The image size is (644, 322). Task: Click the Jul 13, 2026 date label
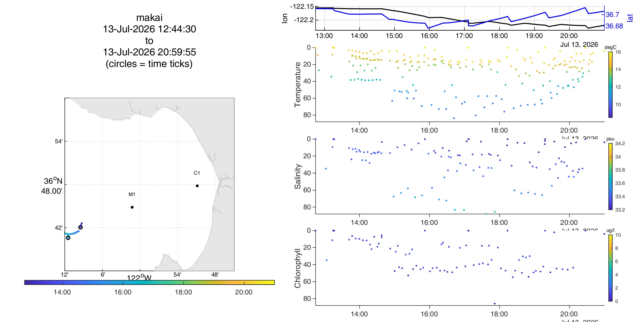579,44
